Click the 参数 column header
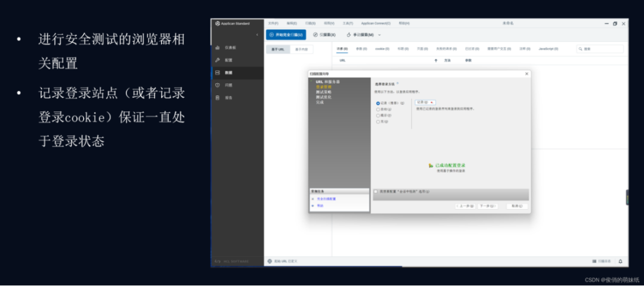The image size is (644, 286). [468, 60]
